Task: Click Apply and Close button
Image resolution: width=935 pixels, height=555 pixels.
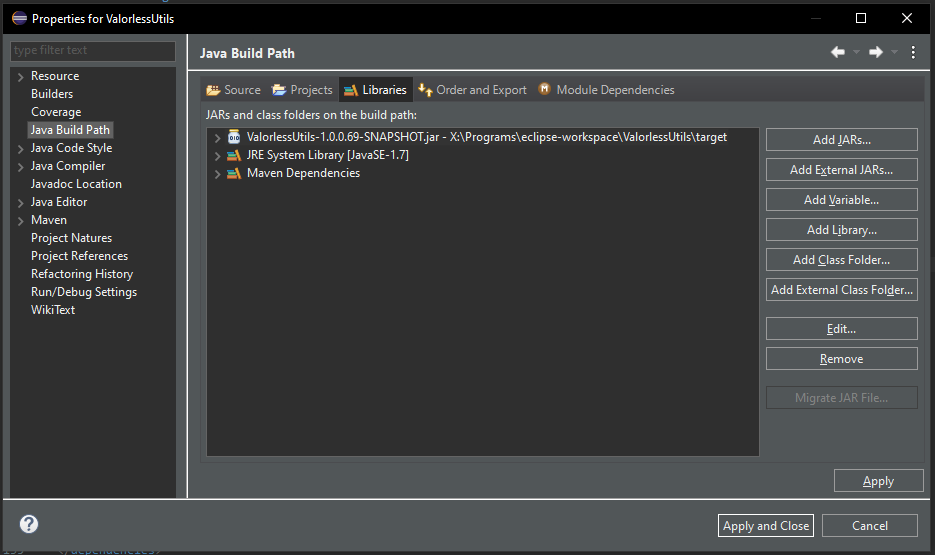Action: [x=766, y=525]
